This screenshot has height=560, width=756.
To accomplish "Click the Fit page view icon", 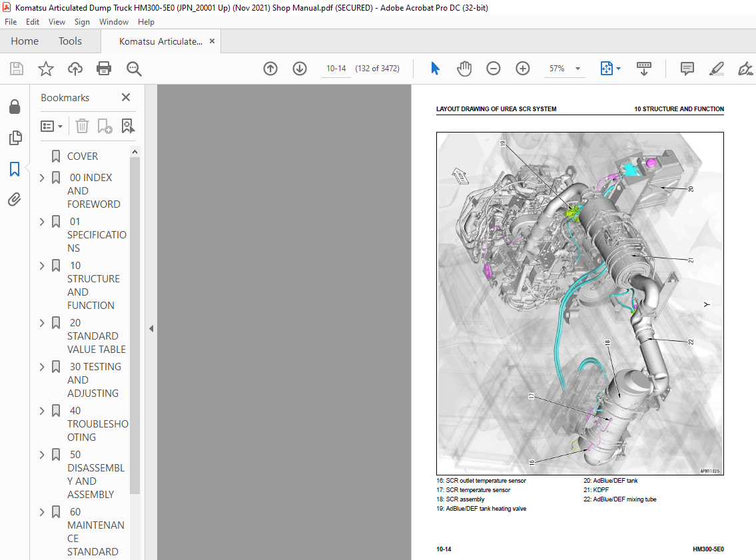I will pyautogui.click(x=607, y=69).
